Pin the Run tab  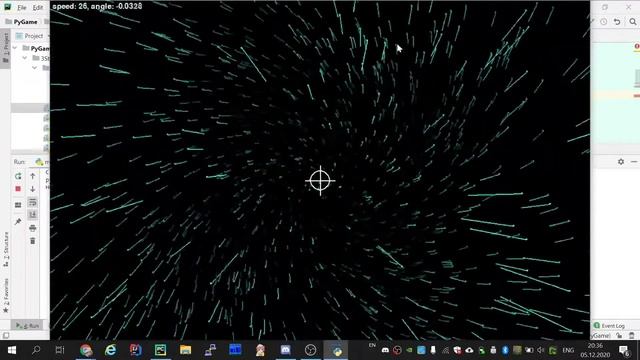(18, 222)
